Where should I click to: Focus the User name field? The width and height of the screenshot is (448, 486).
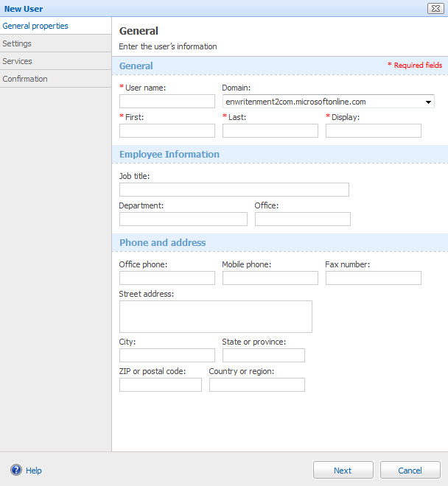pyautogui.click(x=167, y=102)
